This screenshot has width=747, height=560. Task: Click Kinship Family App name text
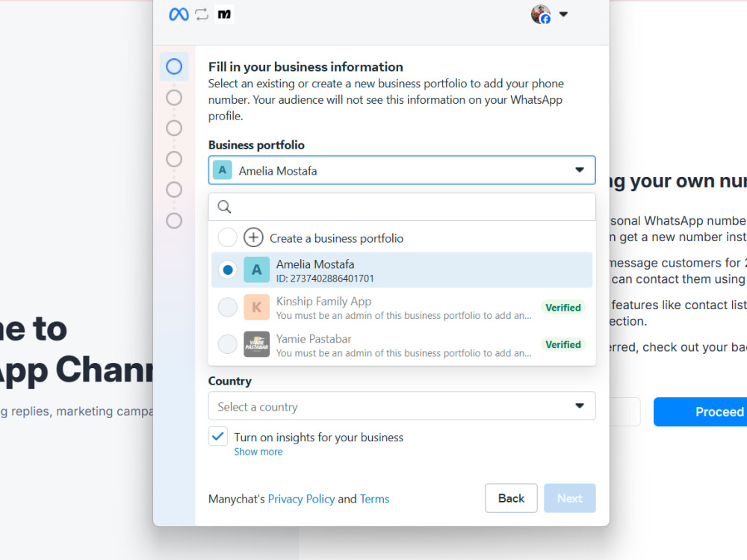[x=323, y=302]
